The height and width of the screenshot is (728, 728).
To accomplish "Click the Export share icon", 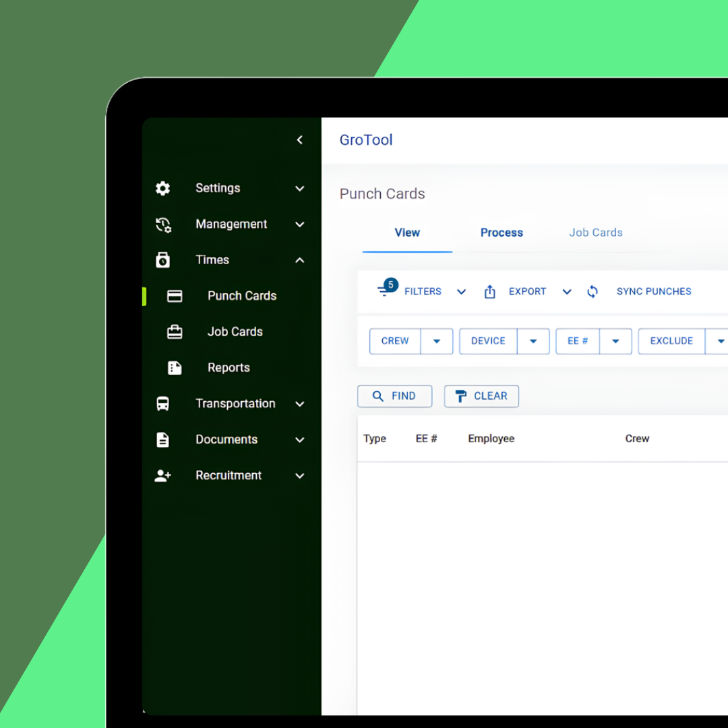I will pyautogui.click(x=490, y=292).
